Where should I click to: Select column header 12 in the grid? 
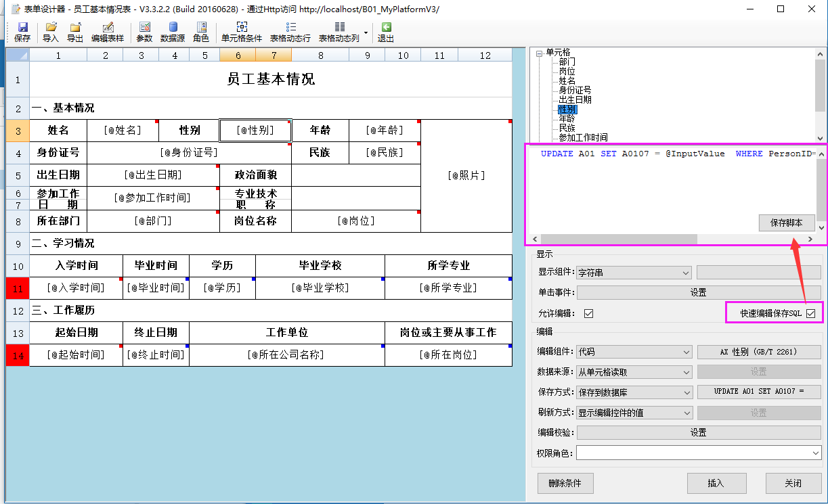(485, 55)
